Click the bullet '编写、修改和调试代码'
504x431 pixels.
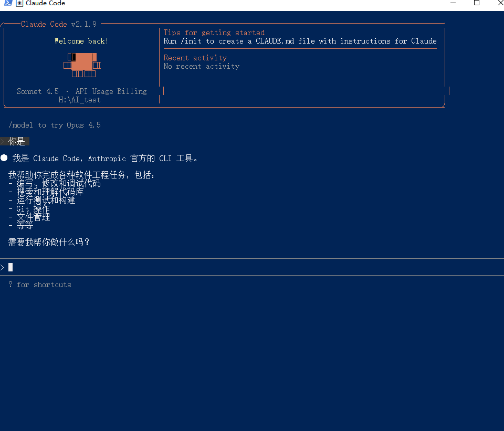pos(54,184)
